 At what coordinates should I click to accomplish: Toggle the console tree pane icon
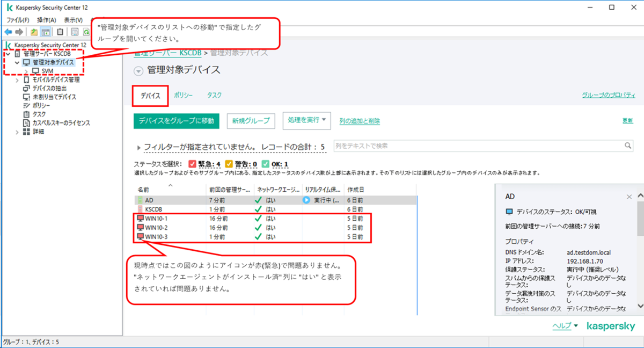click(45, 31)
